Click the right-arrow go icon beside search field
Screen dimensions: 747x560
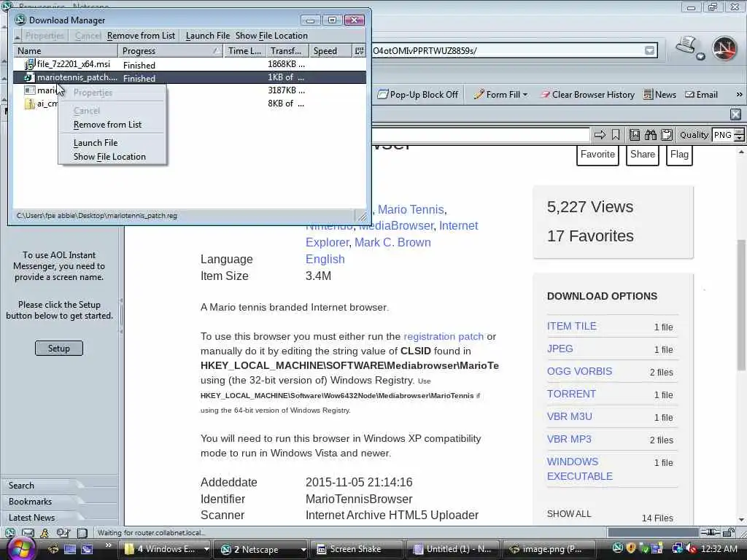pyautogui.click(x=600, y=135)
